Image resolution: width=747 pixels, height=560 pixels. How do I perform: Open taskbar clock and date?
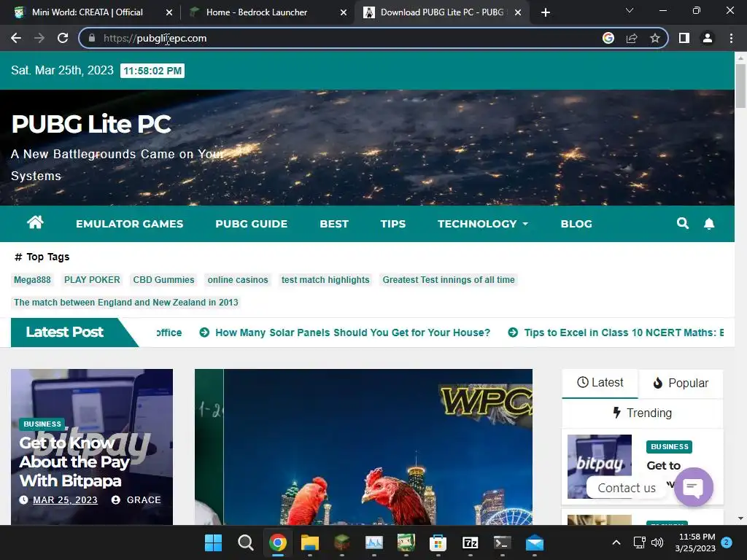(697, 542)
